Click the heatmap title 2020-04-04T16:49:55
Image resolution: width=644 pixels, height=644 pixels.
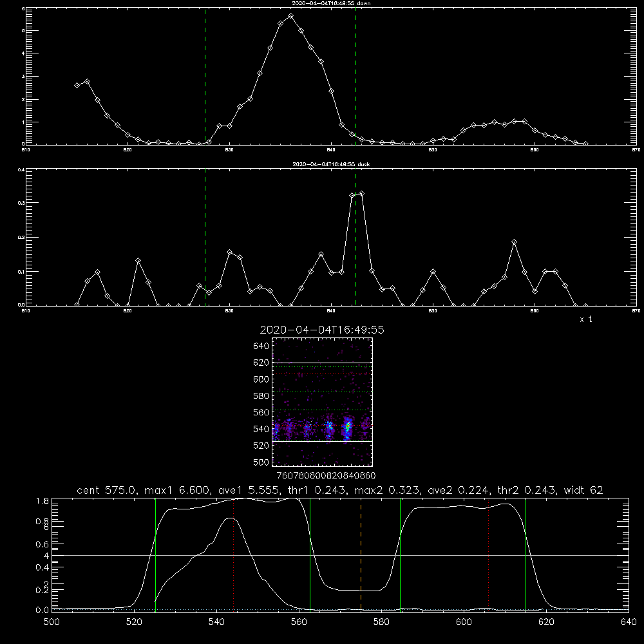click(322, 330)
